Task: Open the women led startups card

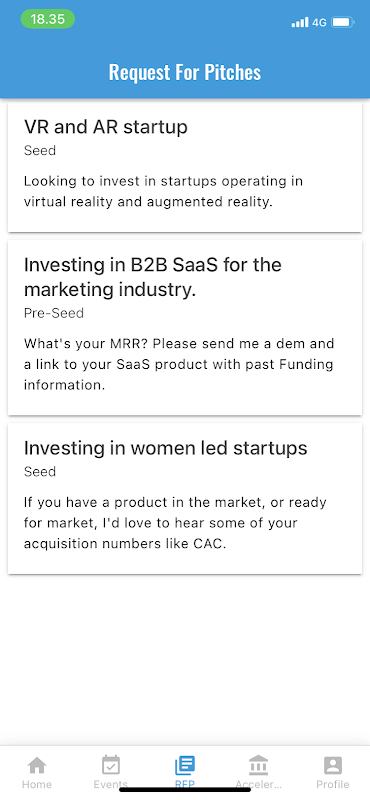Action: pyautogui.click(x=185, y=498)
